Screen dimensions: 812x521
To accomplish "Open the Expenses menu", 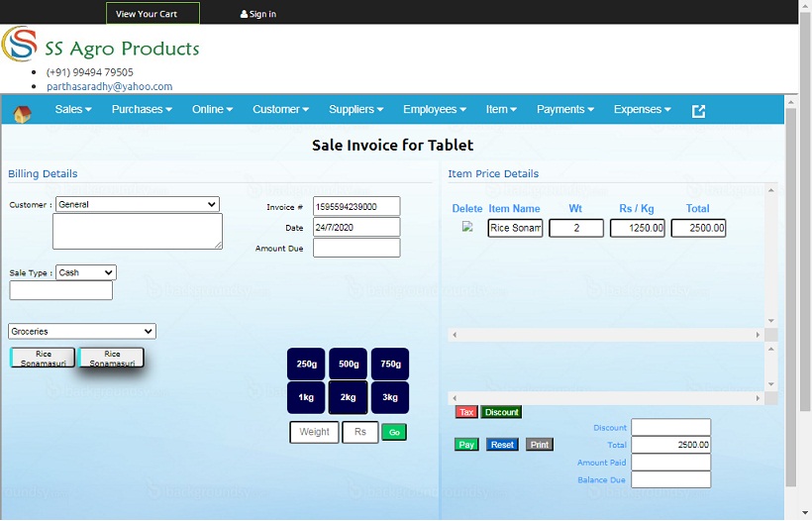I will pos(642,109).
